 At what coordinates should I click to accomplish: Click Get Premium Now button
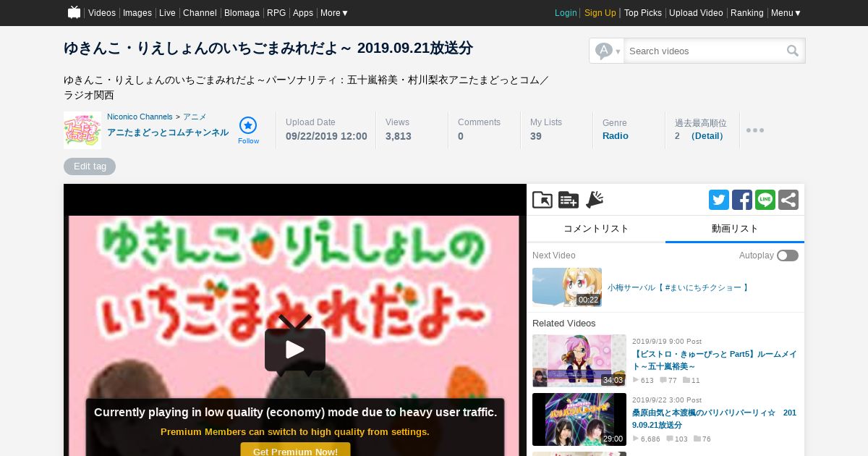[x=295, y=451]
